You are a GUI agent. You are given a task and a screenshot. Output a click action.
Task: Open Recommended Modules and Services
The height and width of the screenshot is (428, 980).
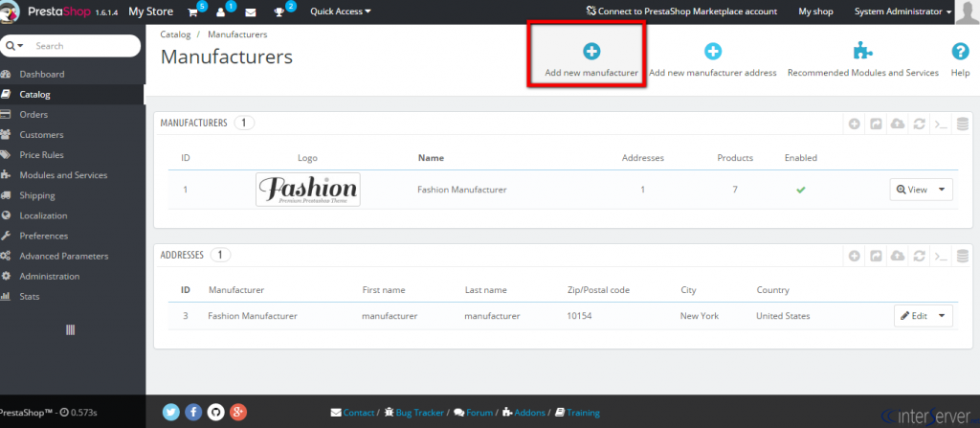click(863, 60)
